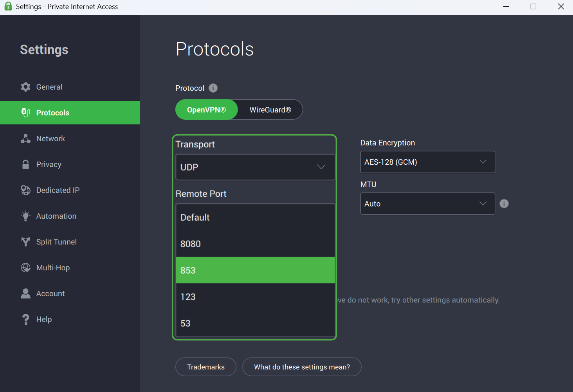Pick remote port 123
The width and height of the screenshot is (573, 392).
tap(256, 297)
